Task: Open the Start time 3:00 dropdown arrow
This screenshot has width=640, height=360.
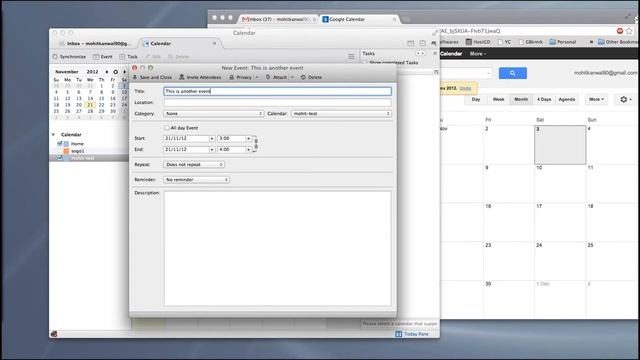Action: click(x=248, y=139)
